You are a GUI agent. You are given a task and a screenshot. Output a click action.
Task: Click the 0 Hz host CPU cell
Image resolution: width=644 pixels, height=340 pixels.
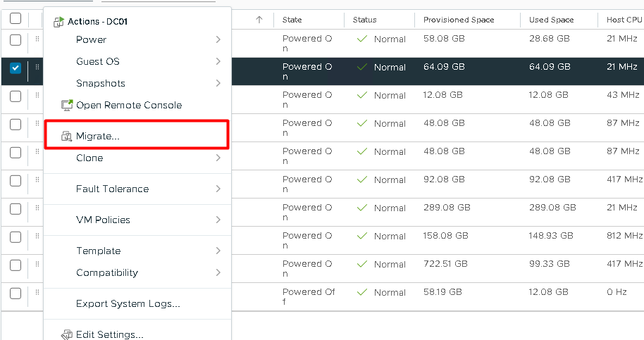click(617, 292)
